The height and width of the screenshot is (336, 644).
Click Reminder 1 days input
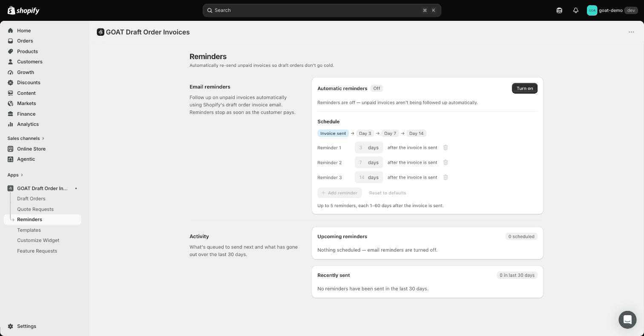click(369, 148)
